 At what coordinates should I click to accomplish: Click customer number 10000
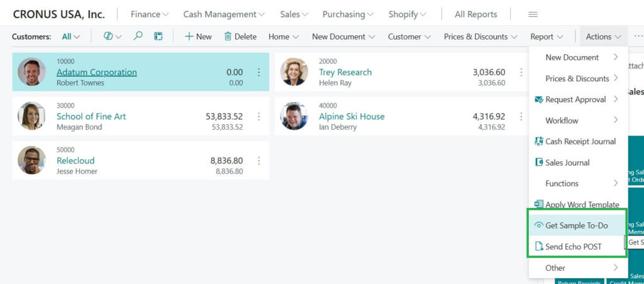coord(65,61)
